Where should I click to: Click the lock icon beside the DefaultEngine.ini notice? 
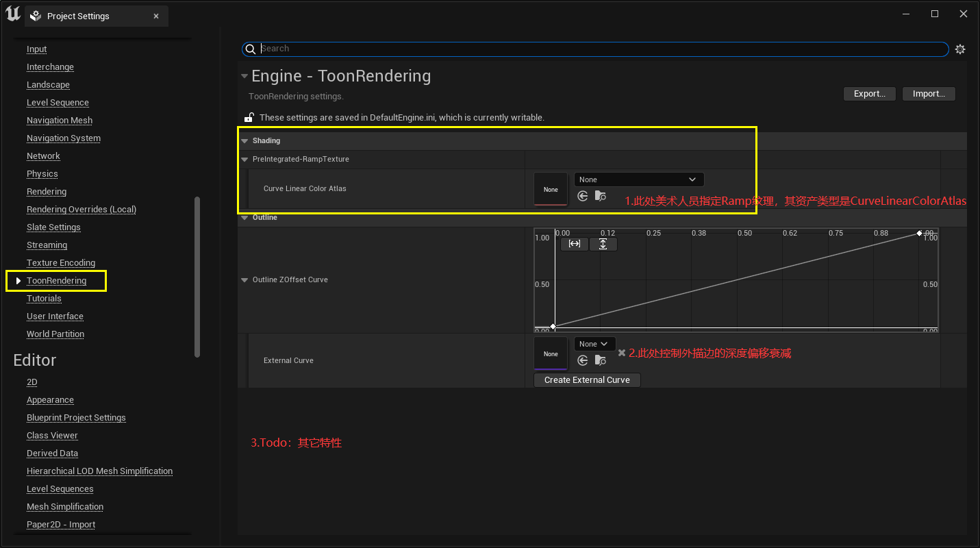pyautogui.click(x=250, y=117)
